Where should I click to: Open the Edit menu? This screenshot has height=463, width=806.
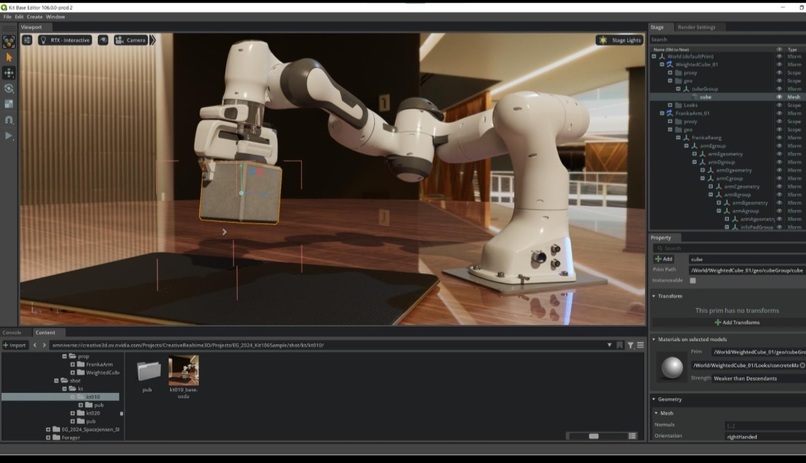click(19, 17)
